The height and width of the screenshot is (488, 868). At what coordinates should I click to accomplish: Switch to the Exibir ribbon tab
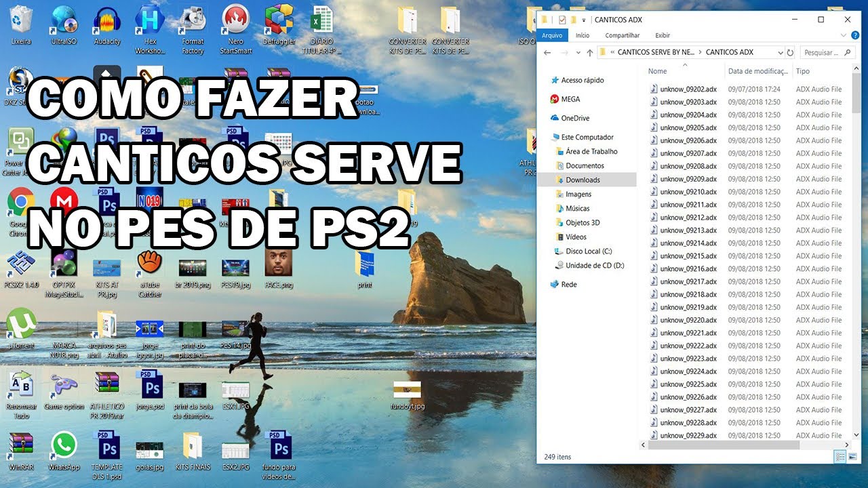(663, 35)
